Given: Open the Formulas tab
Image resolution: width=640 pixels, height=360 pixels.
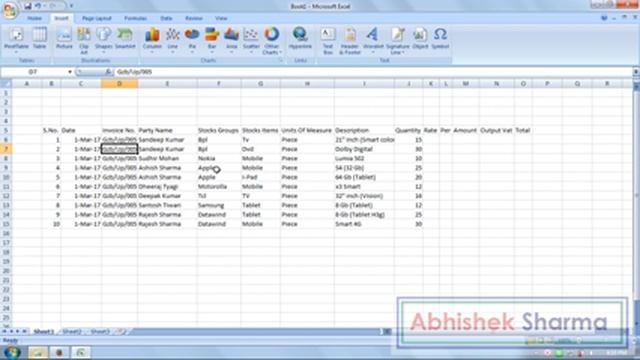Looking at the screenshot, I should click(x=136, y=18).
